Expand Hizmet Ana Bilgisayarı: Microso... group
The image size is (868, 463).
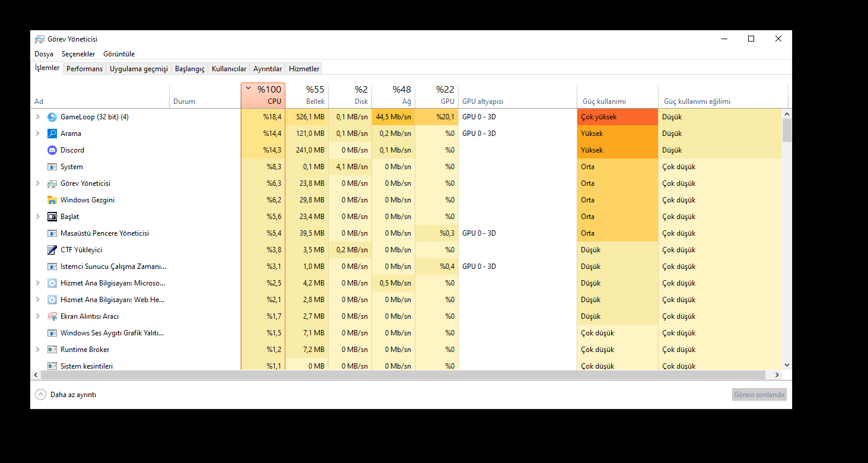click(x=38, y=283)
